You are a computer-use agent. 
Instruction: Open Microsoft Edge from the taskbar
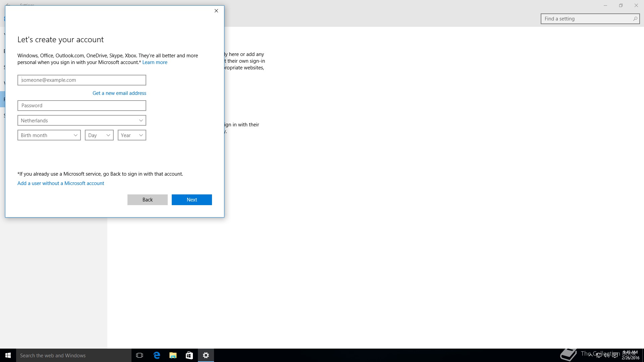(157, 355)
